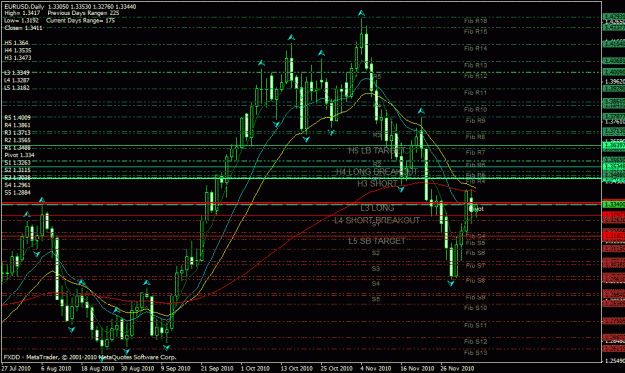Click the 'Fib R14' level label
This screenshot has width=625, height=373.
[476, 49]
